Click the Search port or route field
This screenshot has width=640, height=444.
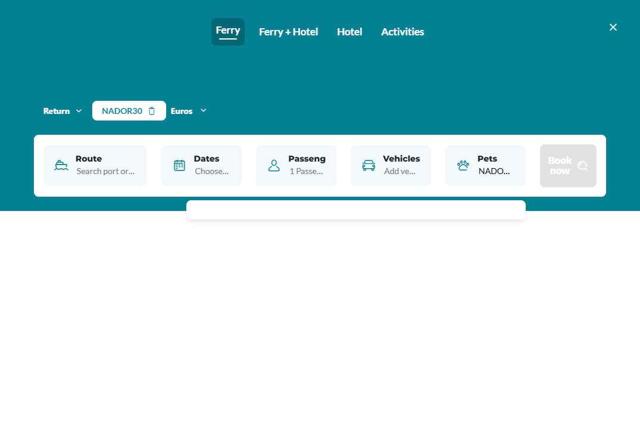95,165
